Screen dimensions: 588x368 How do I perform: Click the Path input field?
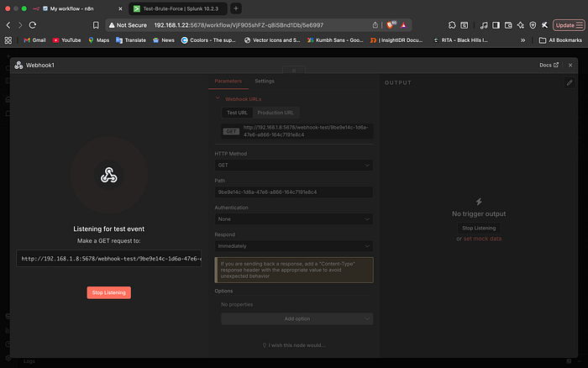pyautogui.click(x=294, y=192)
